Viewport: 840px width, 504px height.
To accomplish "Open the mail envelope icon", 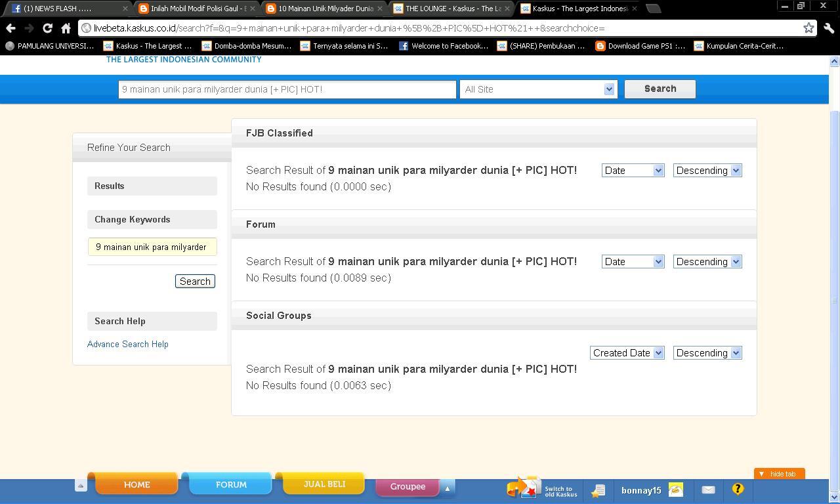I will (x=708, y=490).
